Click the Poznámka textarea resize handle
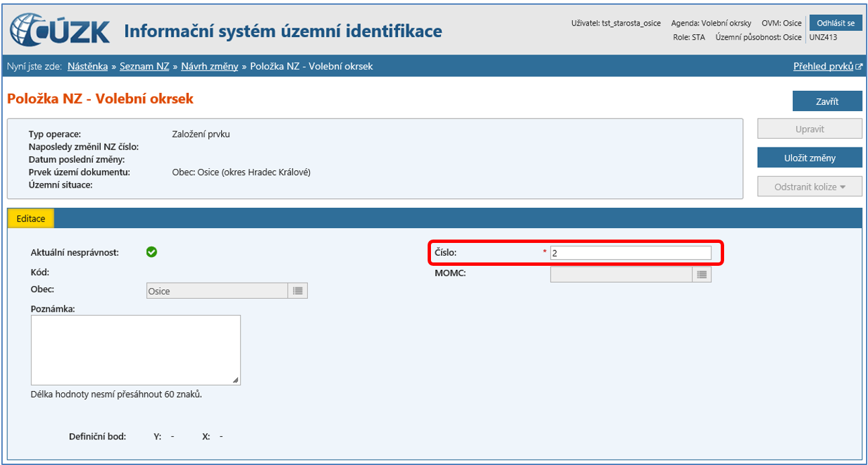The image size is (868, 465). click(x=235, y=380)
